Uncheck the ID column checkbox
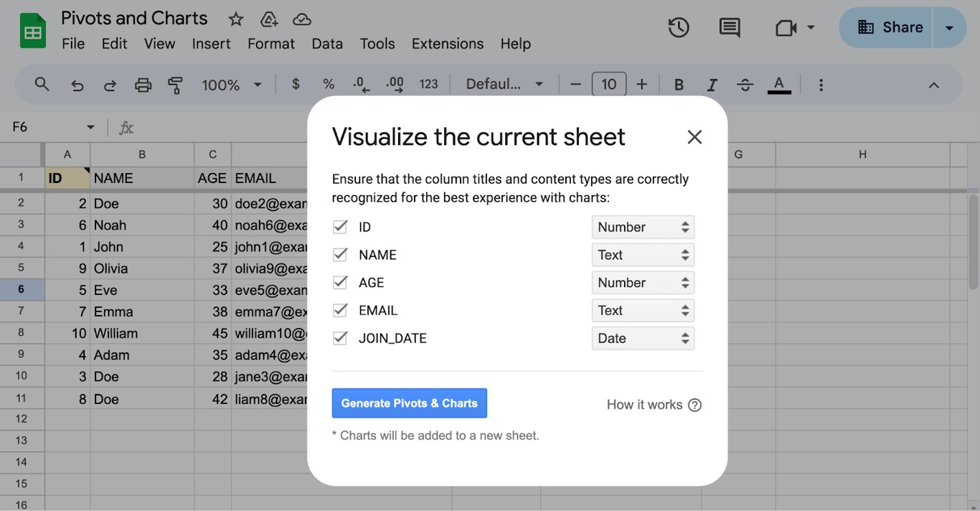Image resolution: width=980 pixels, height=511 pixels. point(340,227)
